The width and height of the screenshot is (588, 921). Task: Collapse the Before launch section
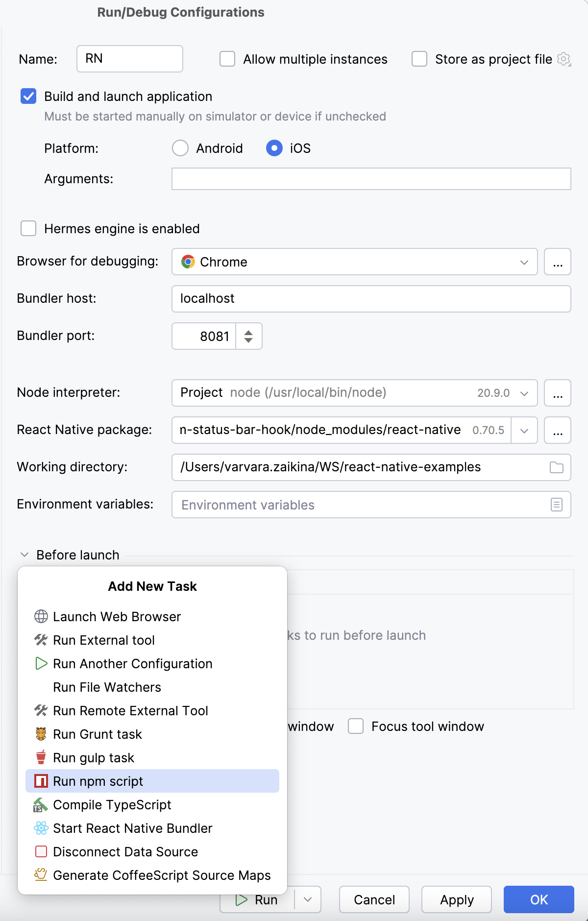[x=24, y=555]
